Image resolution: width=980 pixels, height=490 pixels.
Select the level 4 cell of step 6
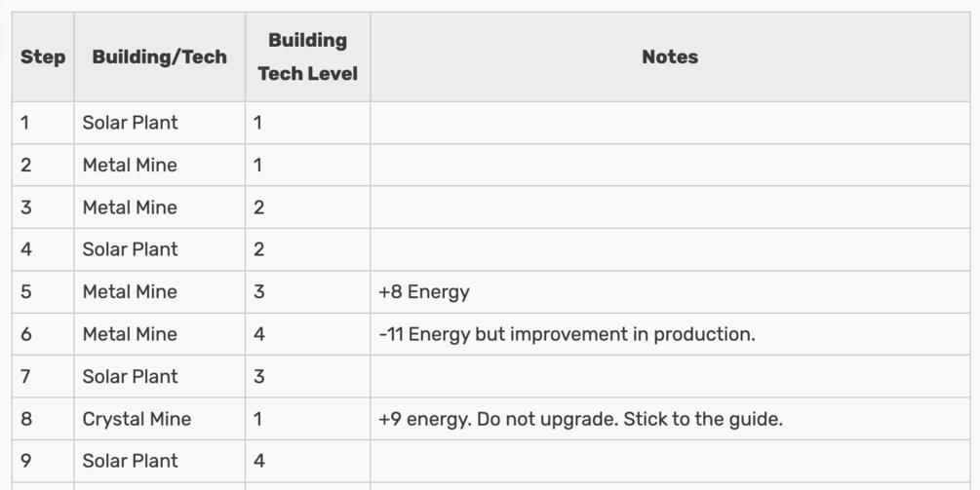click(259, 334)
